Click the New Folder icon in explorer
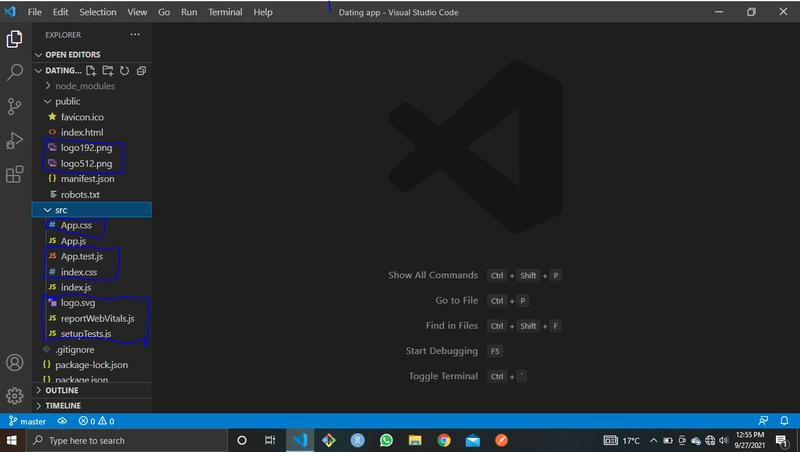The width and height of the screenshot is (800, 452). point(108,70)
